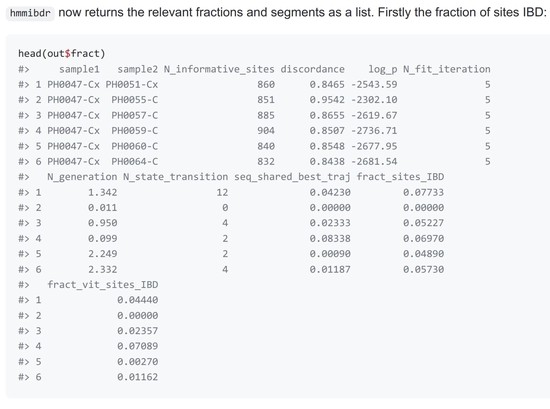Viewport: 550px width, 409px height.
Task: Click the seq_shared_best_traj column header
Action: click(x=292, y=177)
